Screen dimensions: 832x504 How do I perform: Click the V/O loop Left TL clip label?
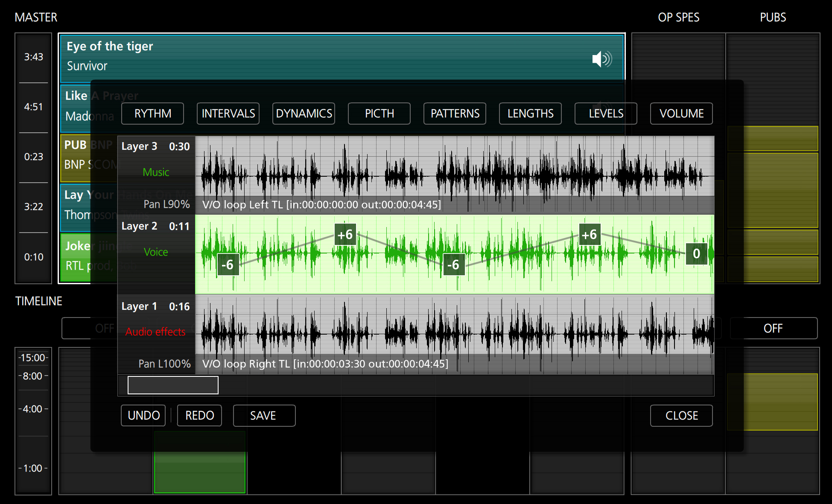click(321, 204)
